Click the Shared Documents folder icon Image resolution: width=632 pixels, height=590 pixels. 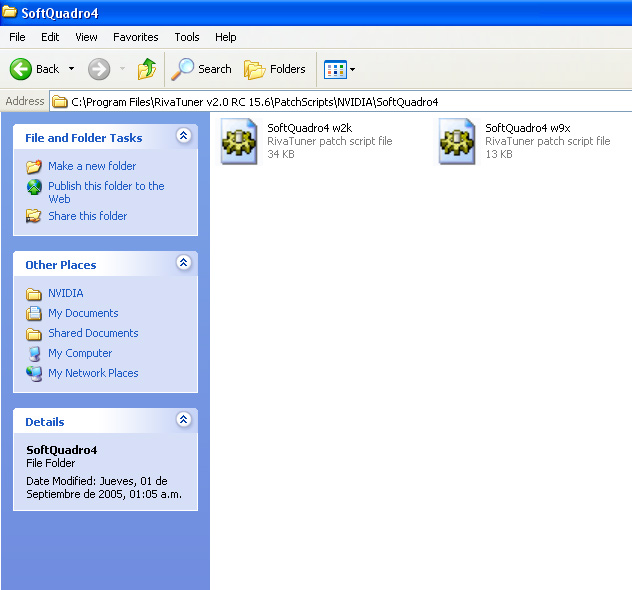click(34, 334)
